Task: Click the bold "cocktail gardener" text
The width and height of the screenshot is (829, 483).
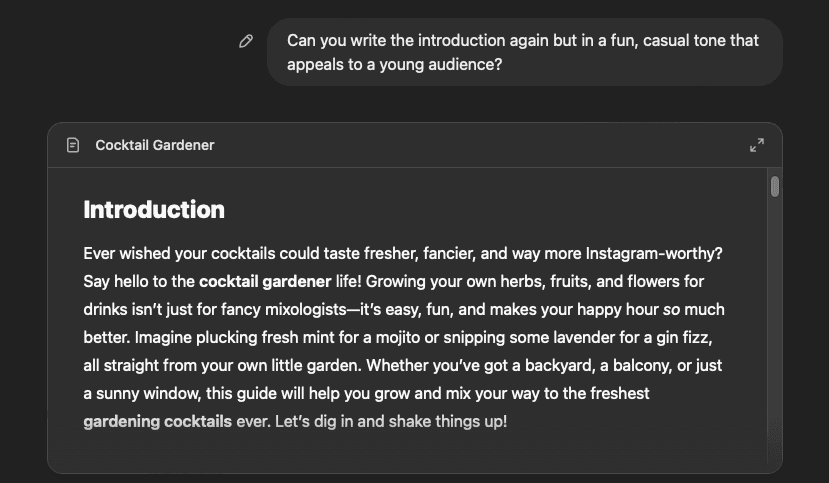Action: pyautogui.click(x=264, y=281)
